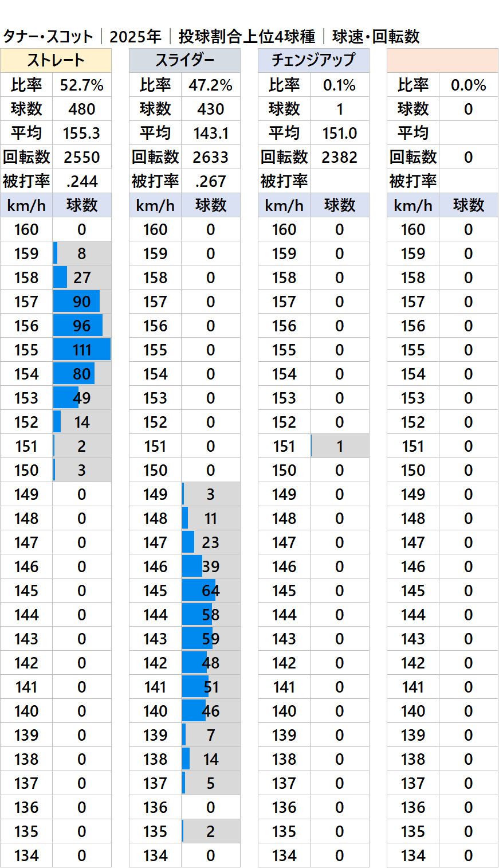The height and width of the screenshot is (868, 499).
Task: Click the スライダー pitch type header
Action: pos(184,60)
